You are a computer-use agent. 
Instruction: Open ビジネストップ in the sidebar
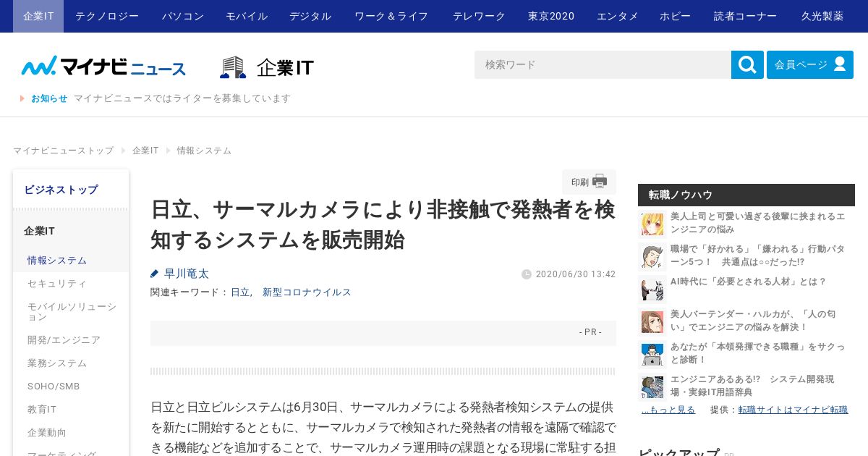coord(71,190)
